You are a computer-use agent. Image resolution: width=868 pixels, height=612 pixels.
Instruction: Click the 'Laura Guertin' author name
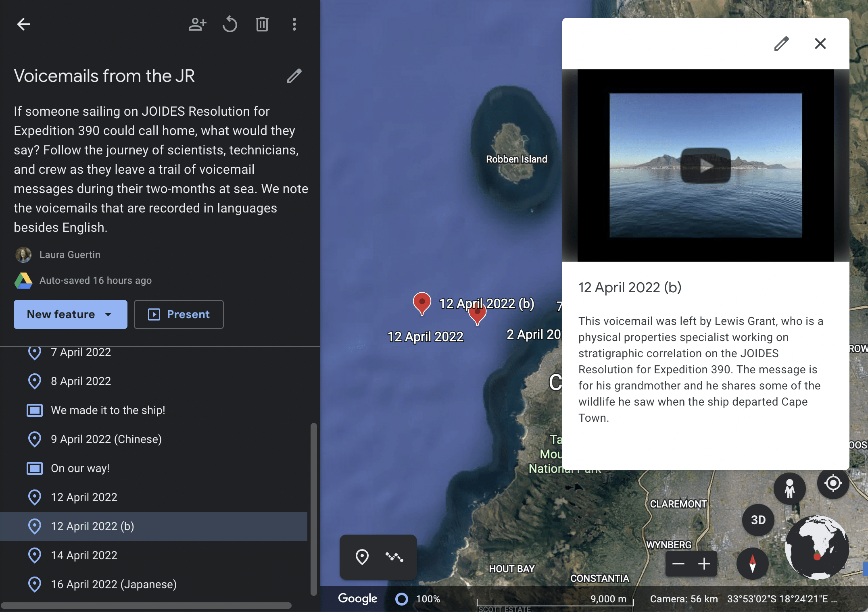(70, 255)
